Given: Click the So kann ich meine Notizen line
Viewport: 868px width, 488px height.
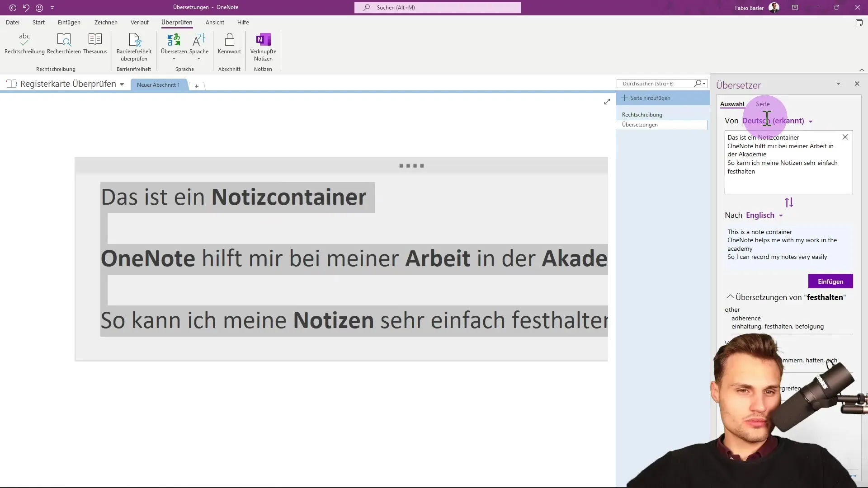Looking at the screenshot, I should point(354,320).
